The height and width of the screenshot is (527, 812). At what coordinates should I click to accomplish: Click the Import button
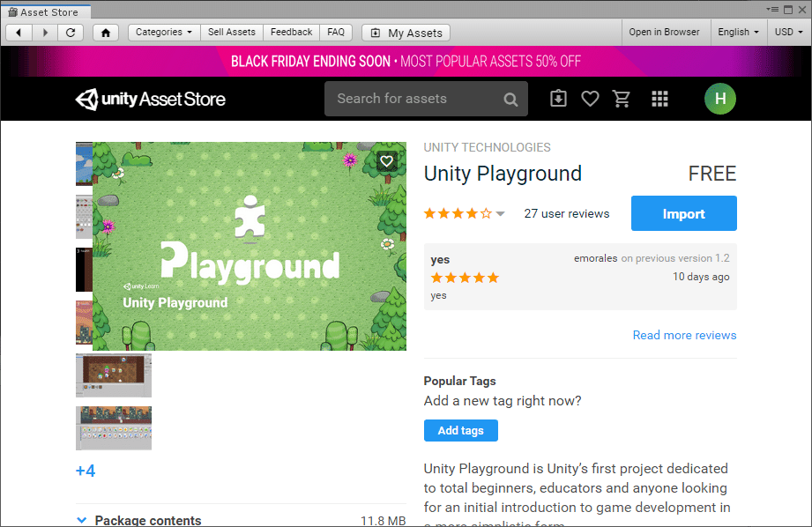(x=683, y=213)
